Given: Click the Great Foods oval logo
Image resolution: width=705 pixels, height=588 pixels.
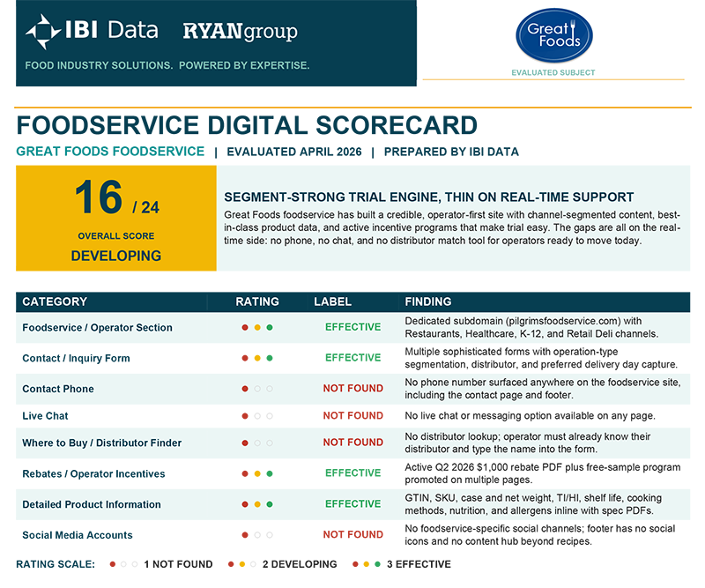Looking at the screenshot, I should 554,35.
